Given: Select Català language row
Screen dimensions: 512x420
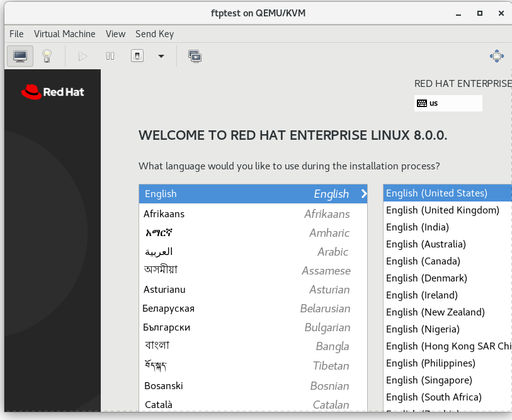Looking at the screenshot, I should (253, 405).
